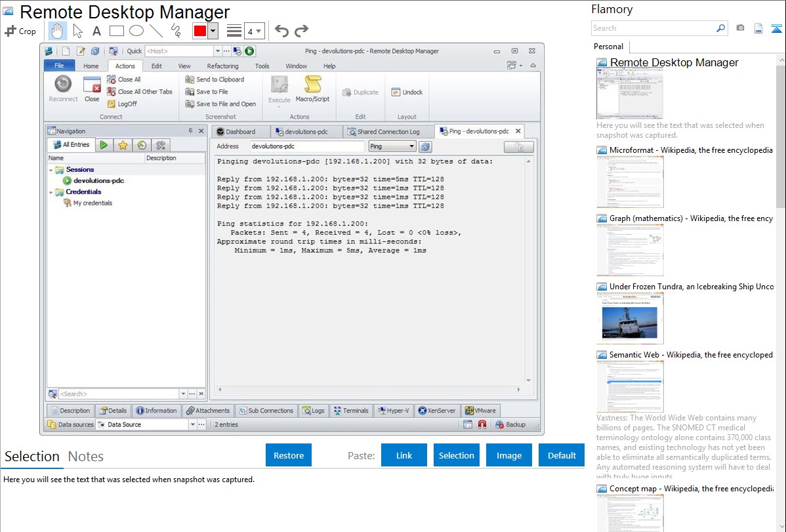Screen dimensions: 786x532
Task: Open the Quick host dropdown arrow
Action: [218, 51]
